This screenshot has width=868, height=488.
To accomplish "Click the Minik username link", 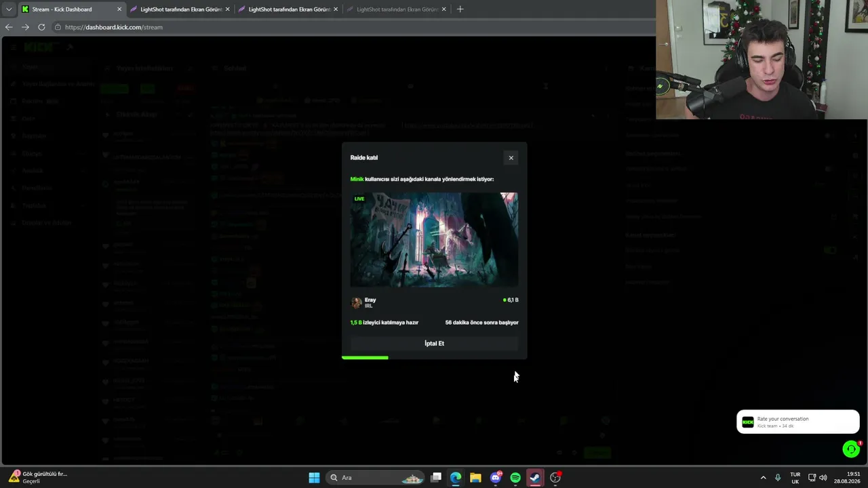I will point(357,179).
